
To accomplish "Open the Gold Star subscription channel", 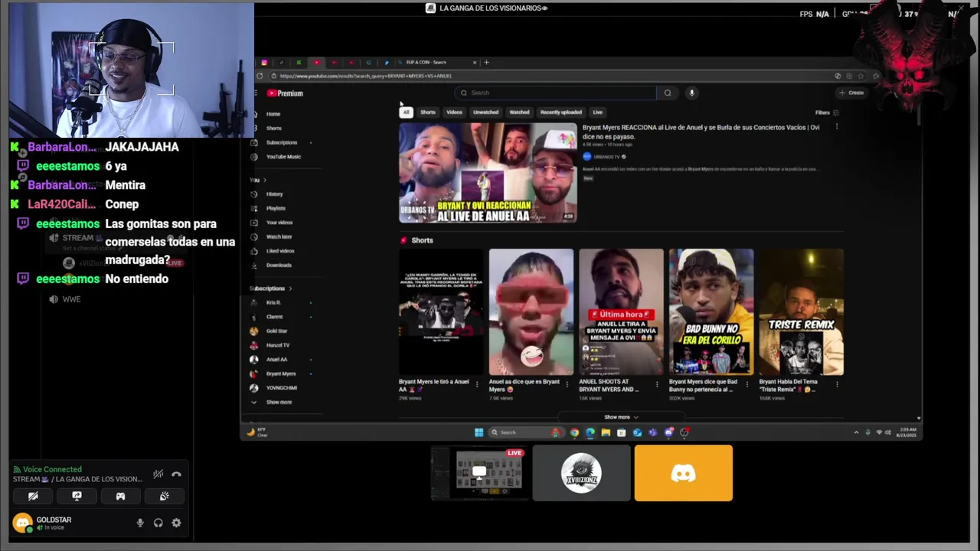I will (x=276, y=331).
